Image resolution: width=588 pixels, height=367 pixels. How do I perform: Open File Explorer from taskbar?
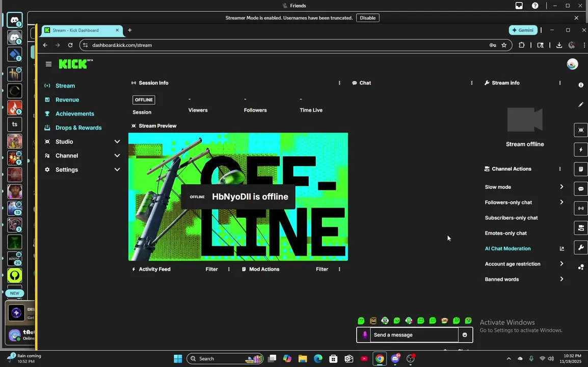[x=303, y=359]
